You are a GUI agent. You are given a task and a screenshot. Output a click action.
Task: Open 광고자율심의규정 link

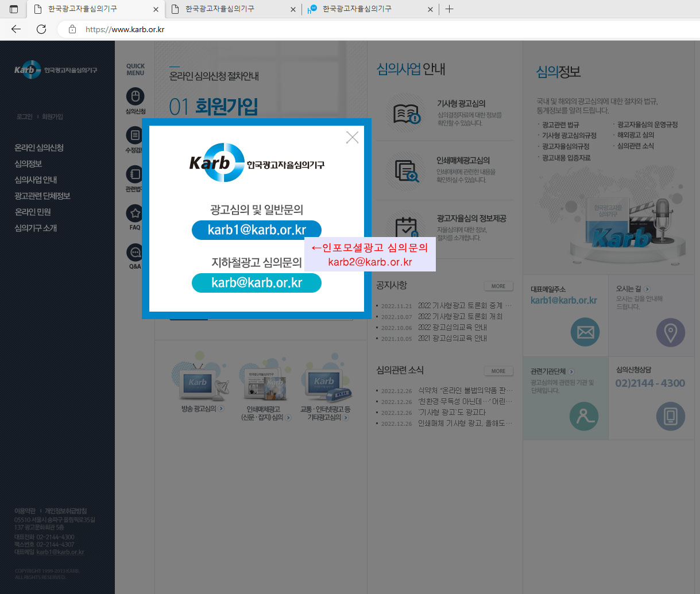[566, 146]
